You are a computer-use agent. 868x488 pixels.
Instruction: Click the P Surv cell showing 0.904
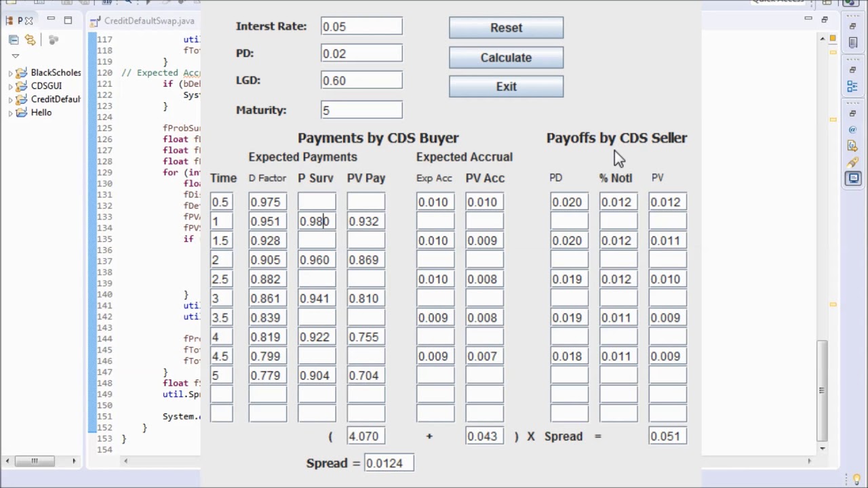click(x=317, y=375)
